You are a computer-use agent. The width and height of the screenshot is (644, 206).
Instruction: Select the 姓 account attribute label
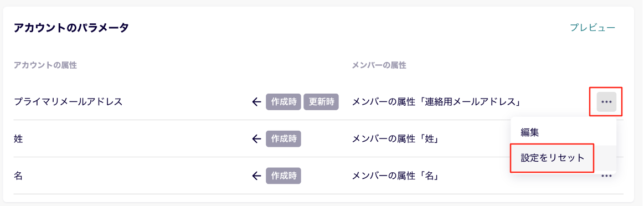(x=18, y=139)
